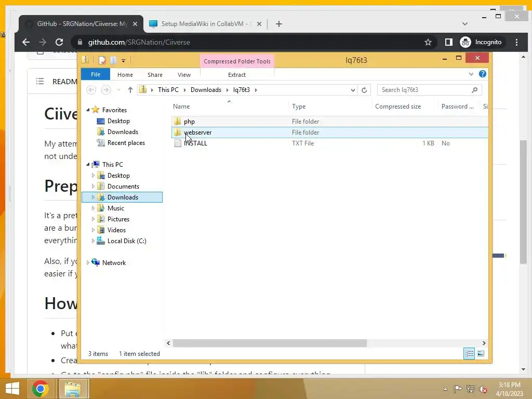Open a new Chrome tab
532x399 pixels.
(x=279, y=24)
